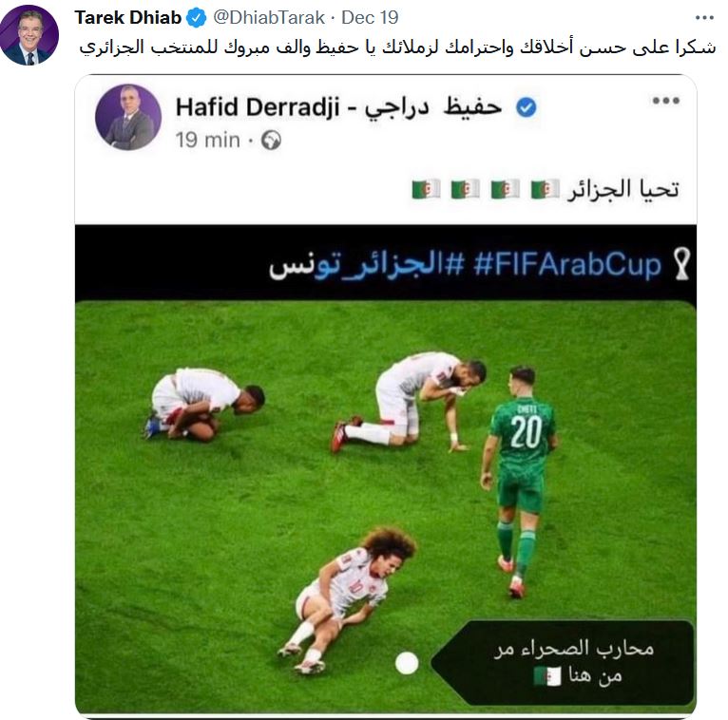This screenshot has width=728, height=720.
Task: Open the @DhiabTarak handle link
Action: click(269, 18)
